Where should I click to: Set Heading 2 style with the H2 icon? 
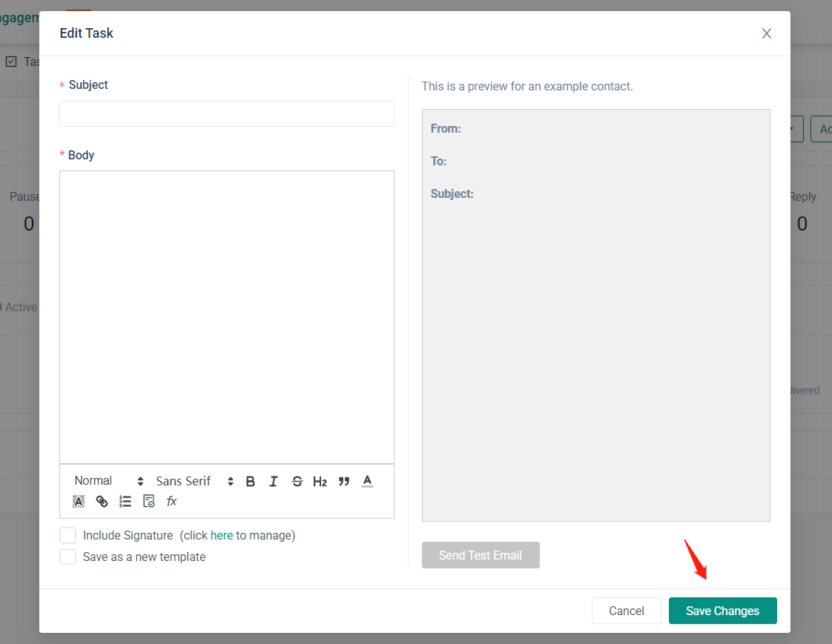tap(320, 482)
